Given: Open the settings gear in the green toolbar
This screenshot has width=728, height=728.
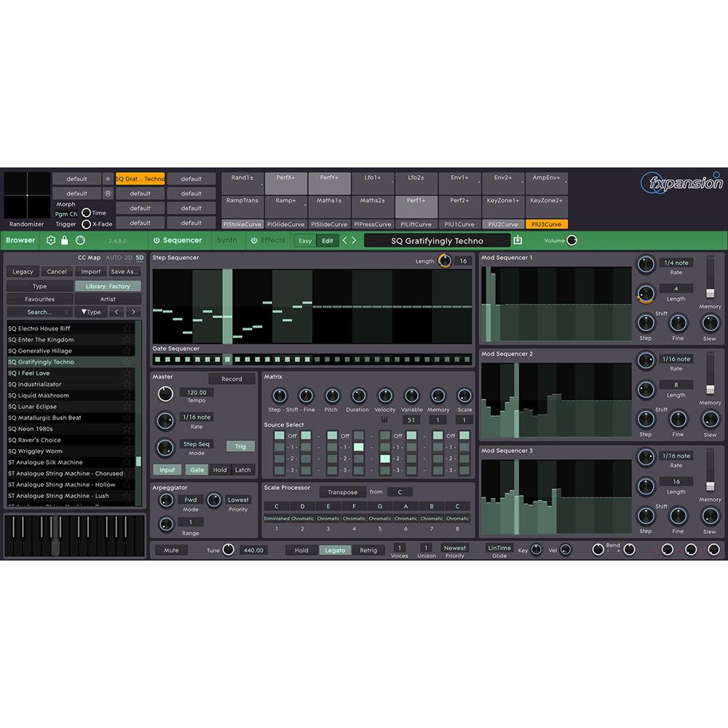Looking at the screenshot, I should pyautogui.click(x=50, y=240).
